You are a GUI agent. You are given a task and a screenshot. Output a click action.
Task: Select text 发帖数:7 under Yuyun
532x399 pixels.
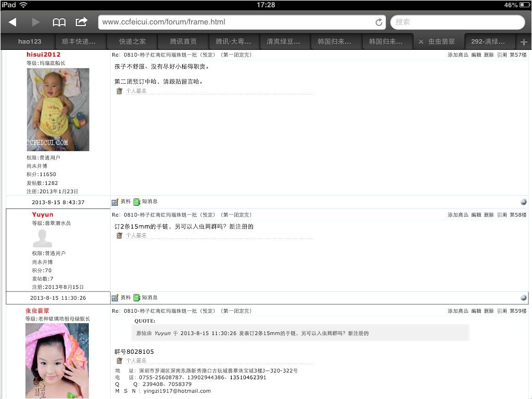43,279
